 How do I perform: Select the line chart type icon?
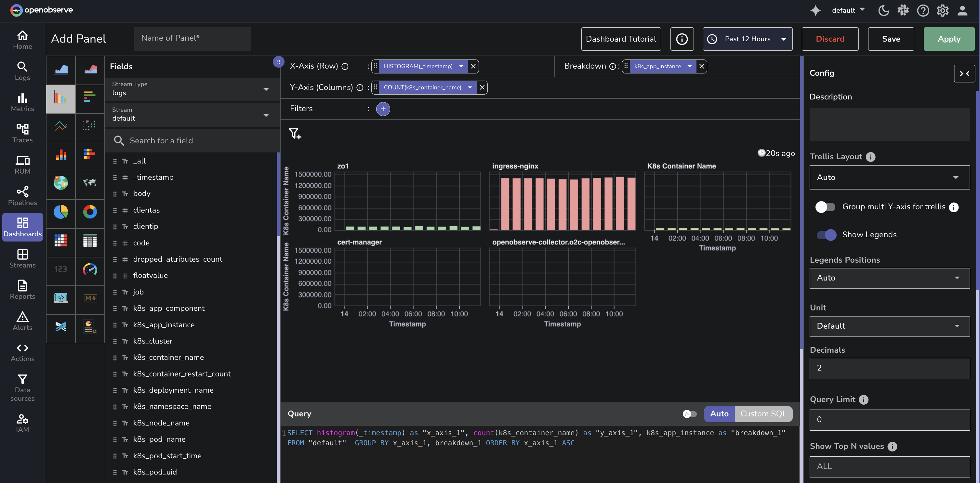[60, 126]
